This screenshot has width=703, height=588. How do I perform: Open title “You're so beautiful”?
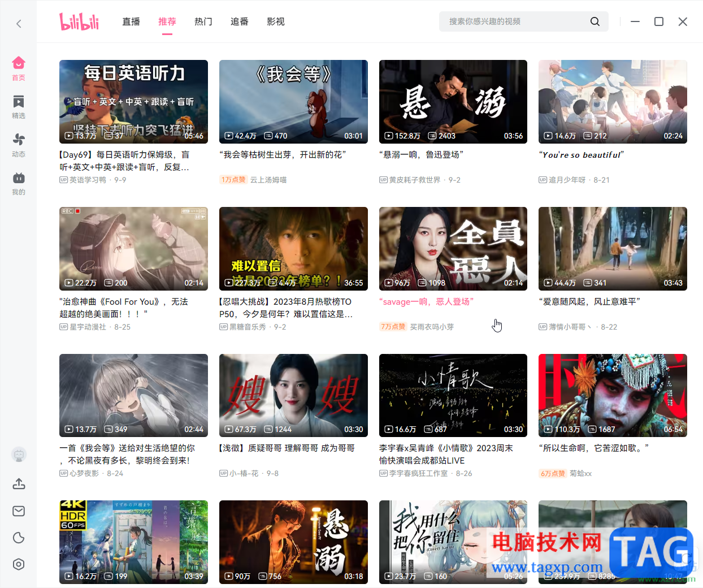[582, 155]
